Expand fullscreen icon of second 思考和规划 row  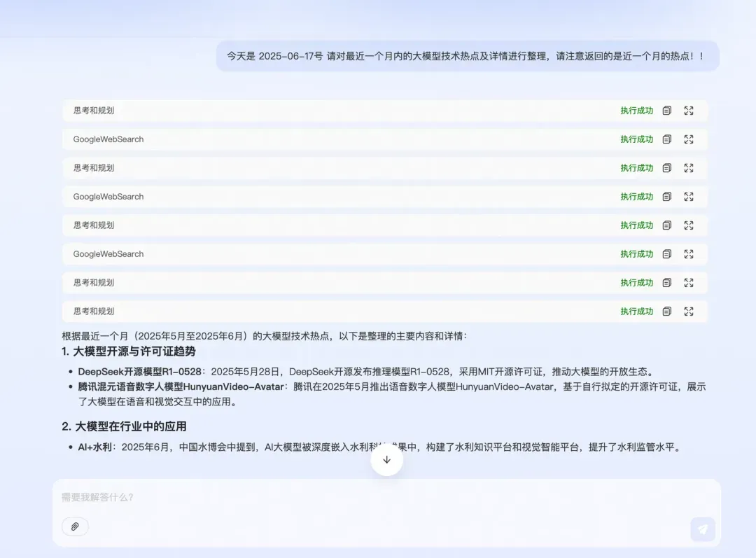[x=689, y=168]
